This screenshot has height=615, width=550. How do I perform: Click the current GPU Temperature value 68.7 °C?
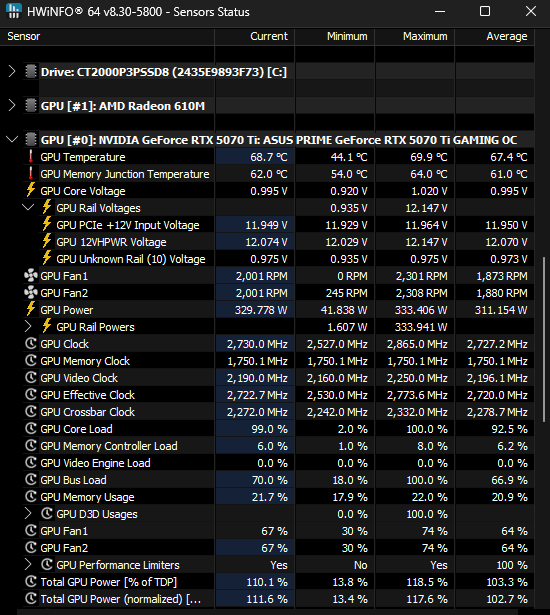[269, 157]
